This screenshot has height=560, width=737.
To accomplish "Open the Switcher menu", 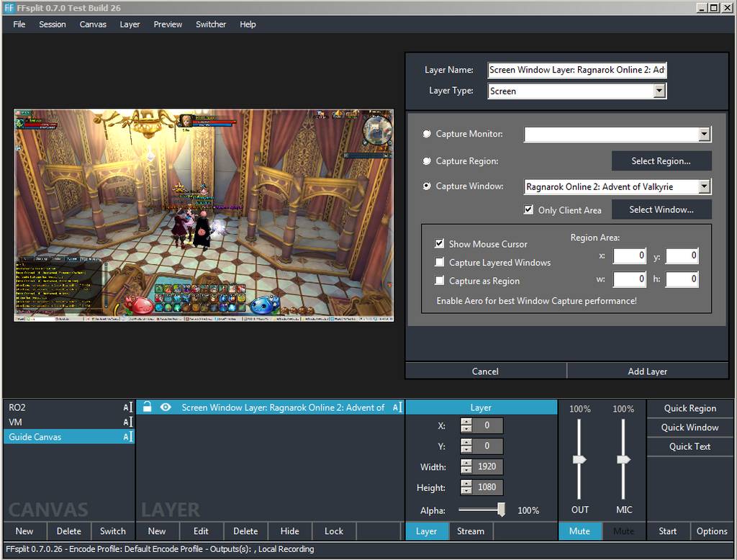I will click(211, 24).
